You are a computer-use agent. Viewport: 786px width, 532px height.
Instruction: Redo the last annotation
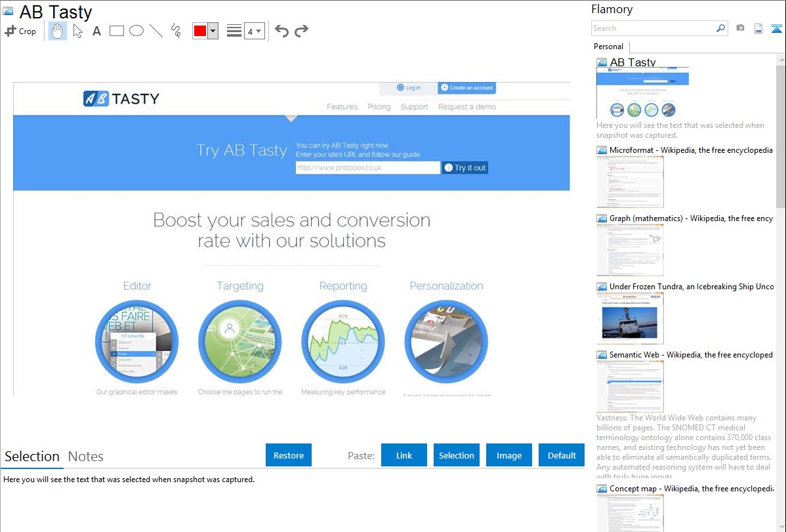click(301, 31)
